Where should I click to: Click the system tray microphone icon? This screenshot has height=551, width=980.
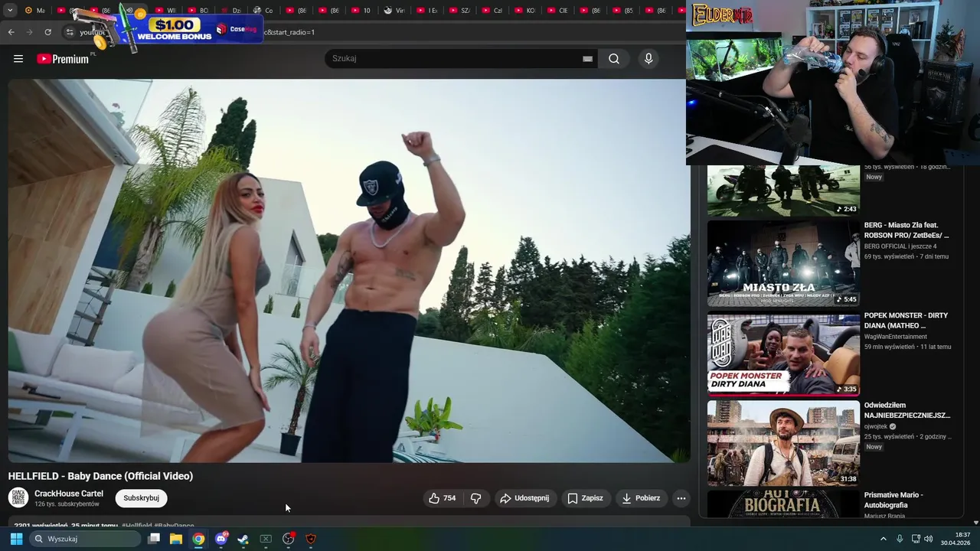[x=900, y=539]
